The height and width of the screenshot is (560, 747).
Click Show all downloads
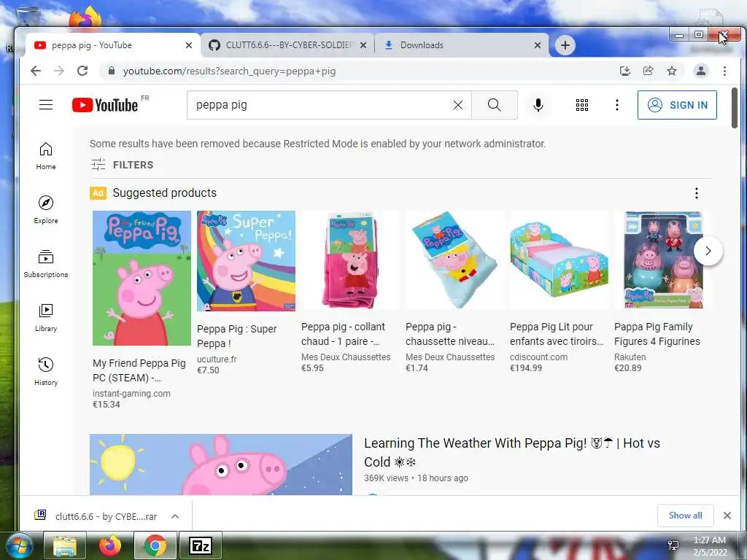[x=685, y=516]
